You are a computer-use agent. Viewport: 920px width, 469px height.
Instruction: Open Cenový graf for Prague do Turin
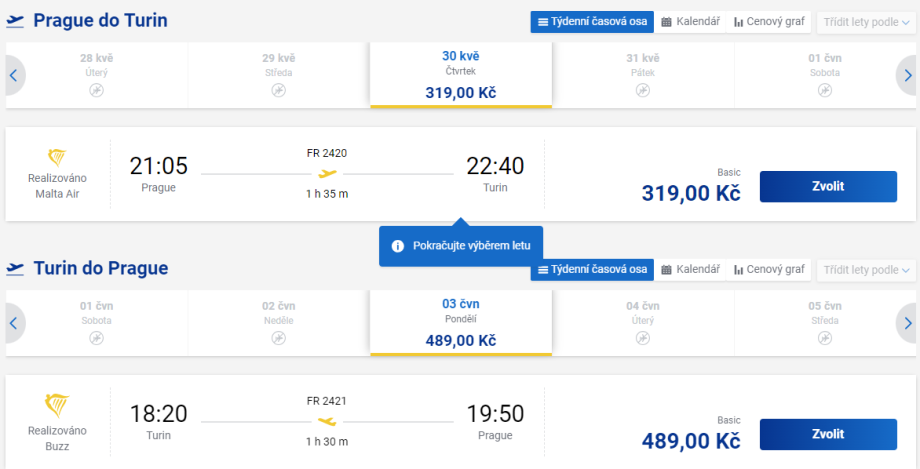point(768,22)
